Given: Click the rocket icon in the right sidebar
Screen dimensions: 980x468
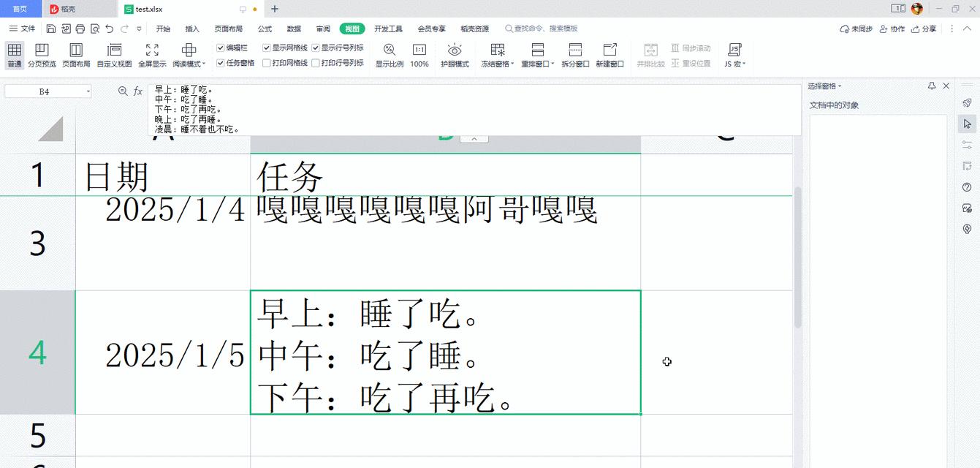Looking at the screenshot, I should (967, 103).
